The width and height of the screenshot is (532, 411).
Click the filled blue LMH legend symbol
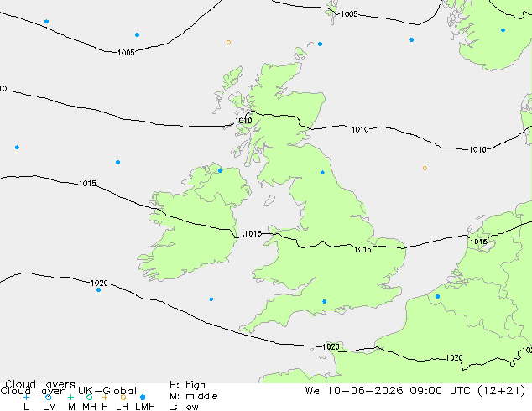point(143,397)
